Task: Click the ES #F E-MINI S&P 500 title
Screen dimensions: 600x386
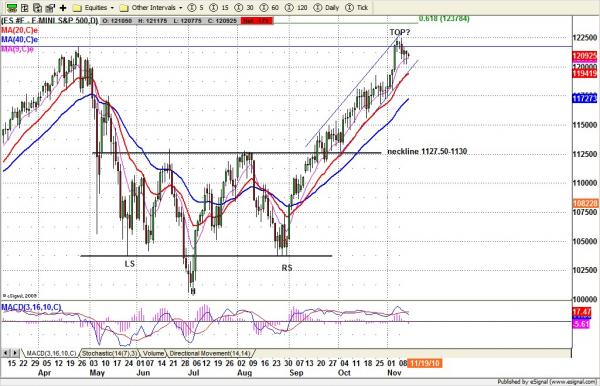Action: 50,21
